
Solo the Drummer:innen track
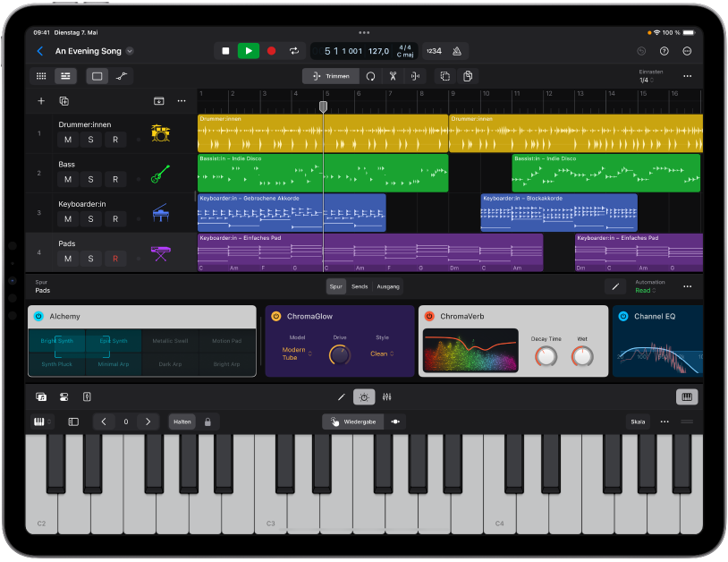90,140
